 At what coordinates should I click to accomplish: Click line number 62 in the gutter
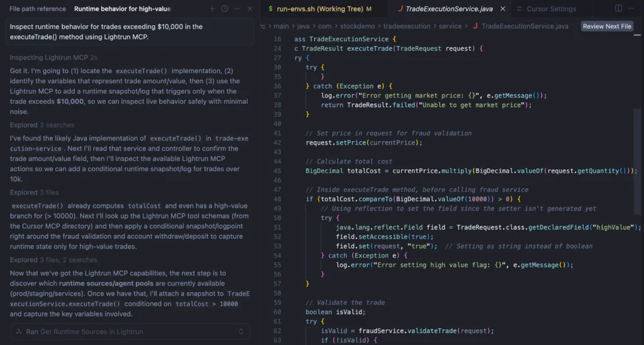277,331
